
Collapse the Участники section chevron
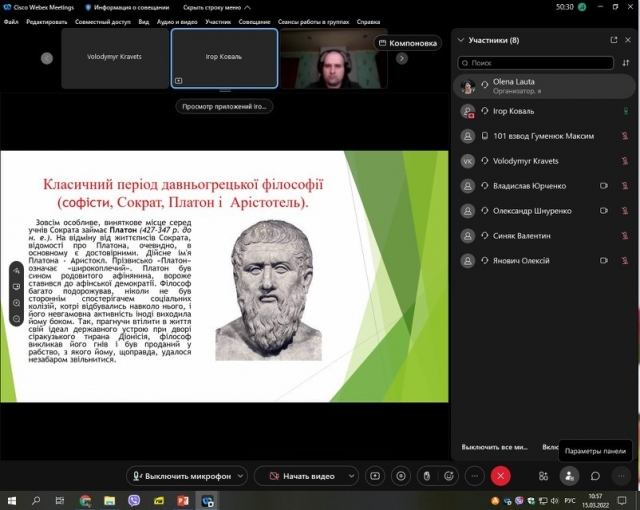coord(460,40)
